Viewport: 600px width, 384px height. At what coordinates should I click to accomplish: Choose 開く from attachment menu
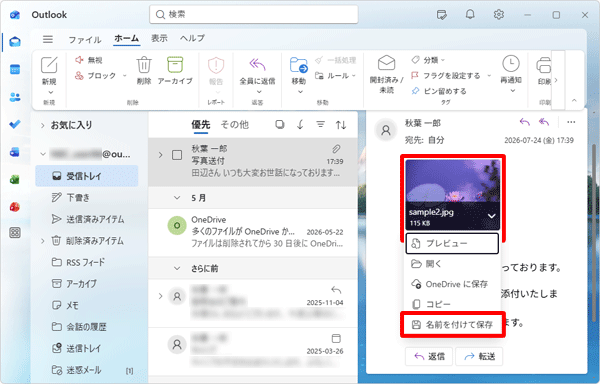coord(452,264)
